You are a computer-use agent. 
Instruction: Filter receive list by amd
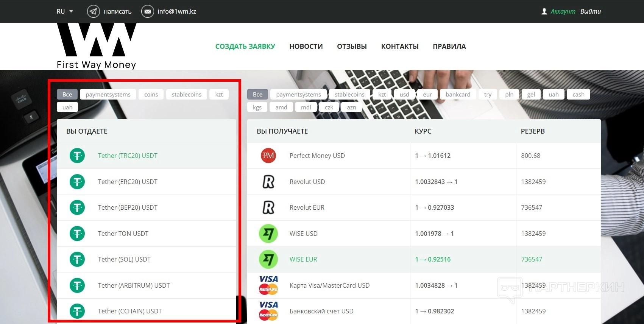(x=281, y=107)
